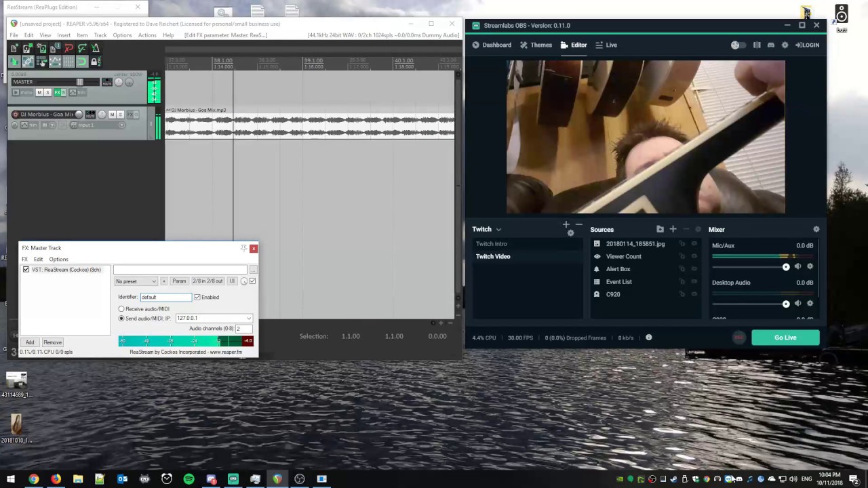Image resolution: width=868 pixels, height=488 pixels.
Task: Click REAPER's New Project toolbar icon
Action: point(14,48)
